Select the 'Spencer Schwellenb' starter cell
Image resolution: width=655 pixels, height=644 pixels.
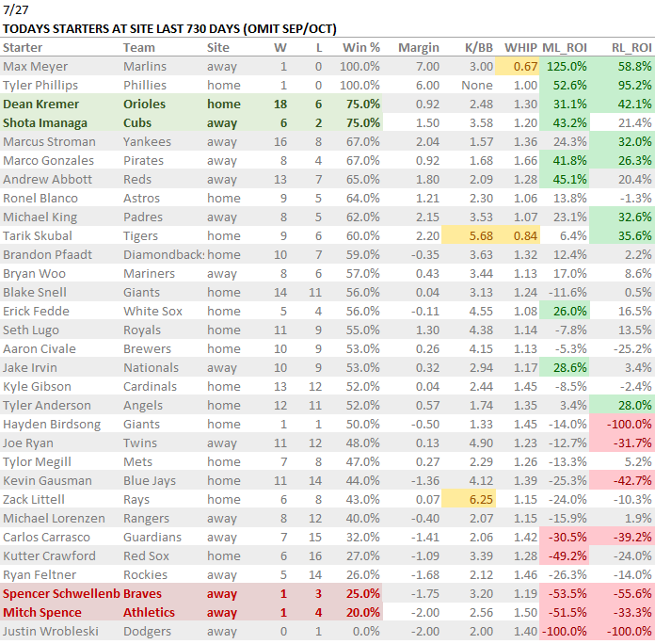click(x=61, y=593)
